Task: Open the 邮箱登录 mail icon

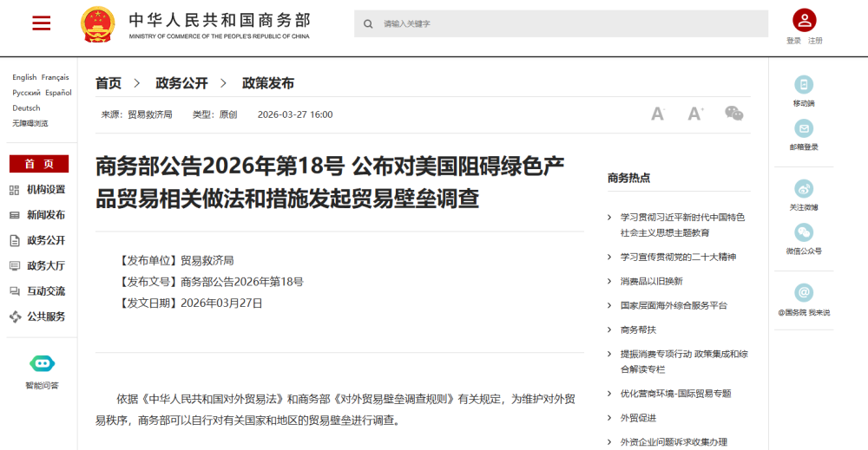Action: coord(804,129)
